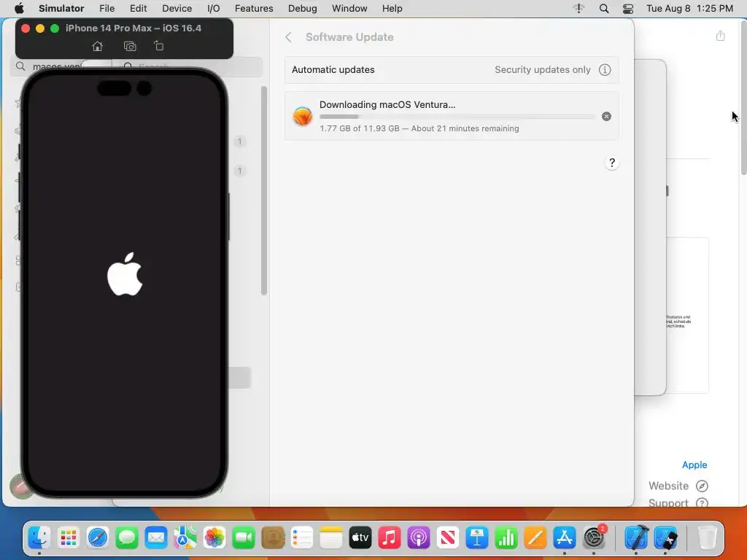Click the Simulator icon in the Dock
The width and height of the screenshot is (747, 560).
pyautogui.click(x=665, y=538)
